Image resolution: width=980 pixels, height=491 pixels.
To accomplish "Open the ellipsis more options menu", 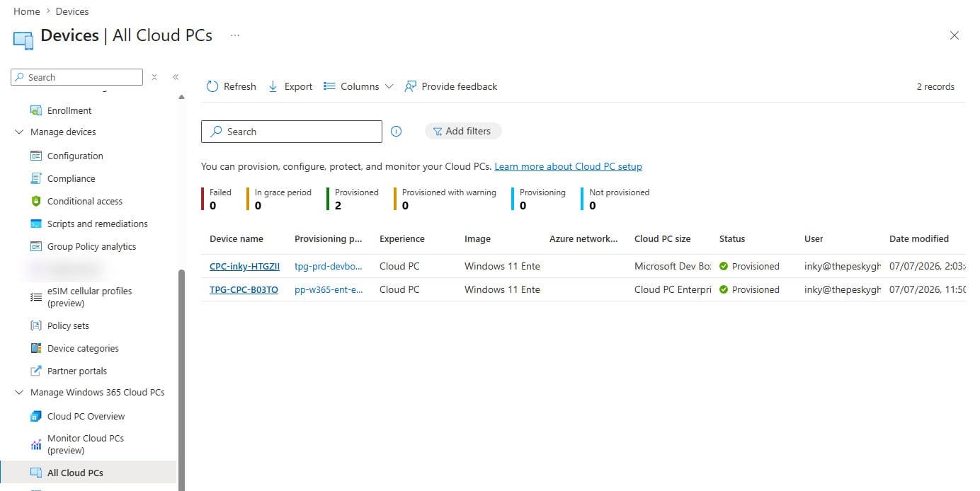I will point(235,35).
